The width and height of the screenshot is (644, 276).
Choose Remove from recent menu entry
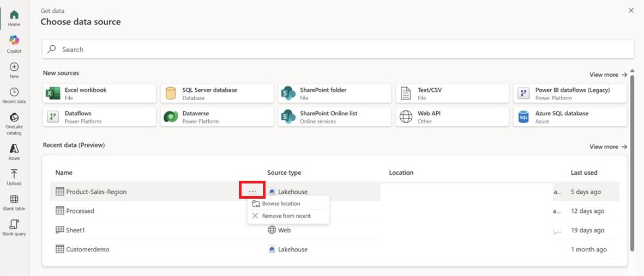point(288,216)
